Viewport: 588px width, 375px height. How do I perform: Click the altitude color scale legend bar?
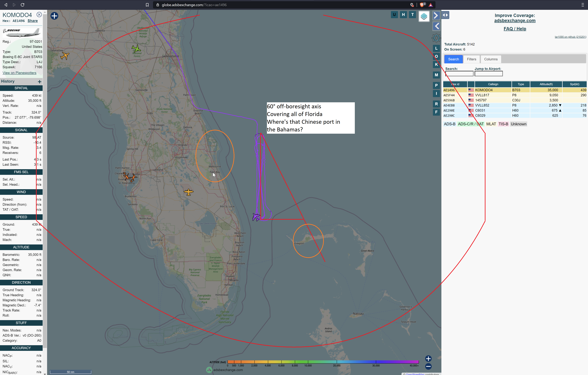323,362
